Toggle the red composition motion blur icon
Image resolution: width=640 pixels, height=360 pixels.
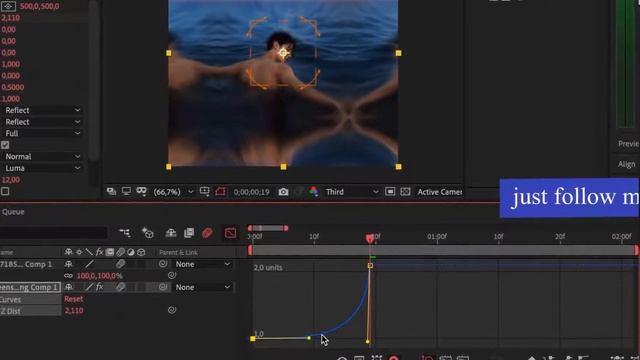[207, 233]
